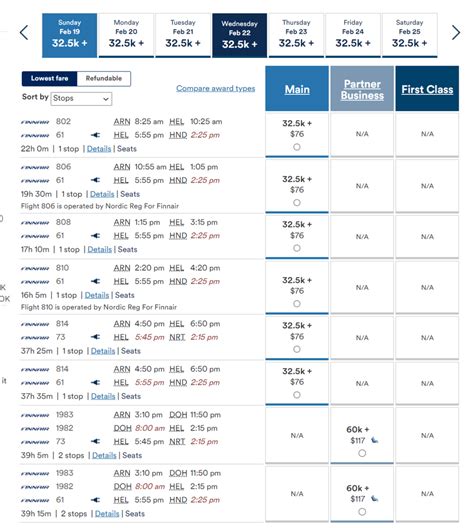Expand Details for flight 806 itinerary
Screen dimensions: 474x528
click(102, 194)
